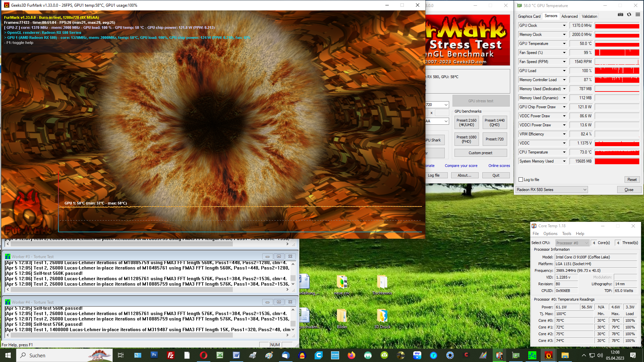The height and width of the screenshot is (362, 644).
Task: Open the Radeon RX 580 Series dropdown
Action: [551, 189]
